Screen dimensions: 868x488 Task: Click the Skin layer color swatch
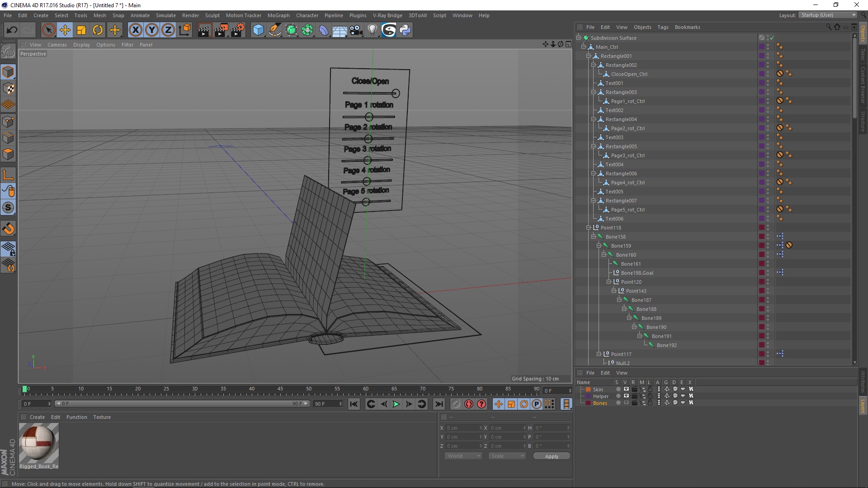(588, 389)
